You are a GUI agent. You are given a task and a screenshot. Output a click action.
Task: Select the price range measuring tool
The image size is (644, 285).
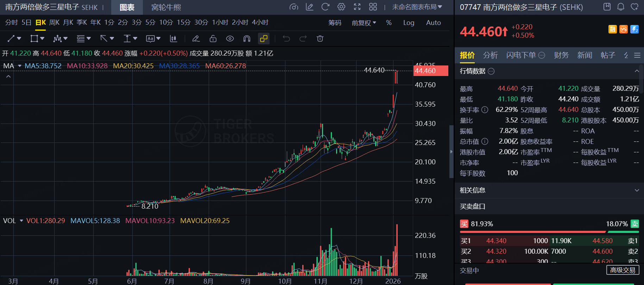[x=127, y=38]
